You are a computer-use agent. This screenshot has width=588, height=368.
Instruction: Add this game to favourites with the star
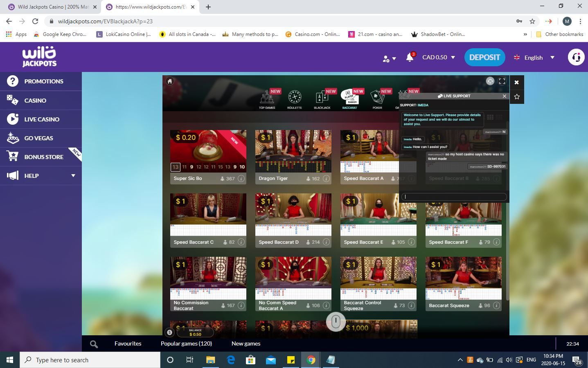tap(517, 97)
